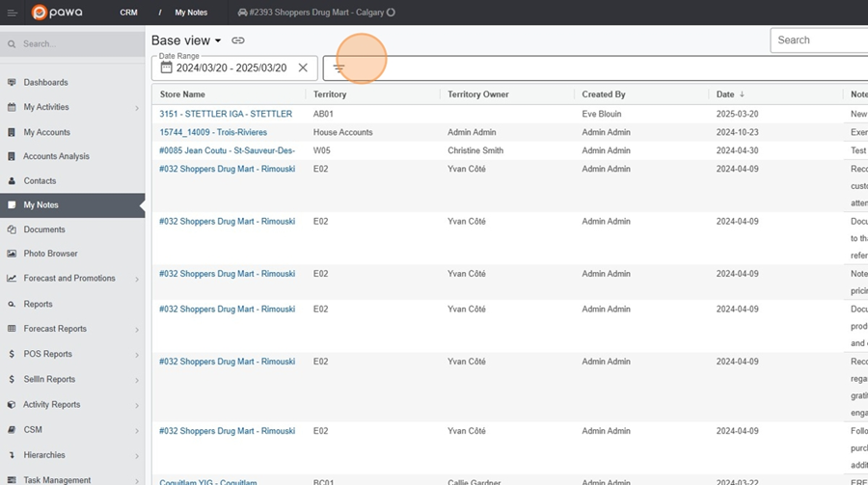868x485 pixels.
Task: Select Dashboards in sidebar
Action: (x=45, y=83)
